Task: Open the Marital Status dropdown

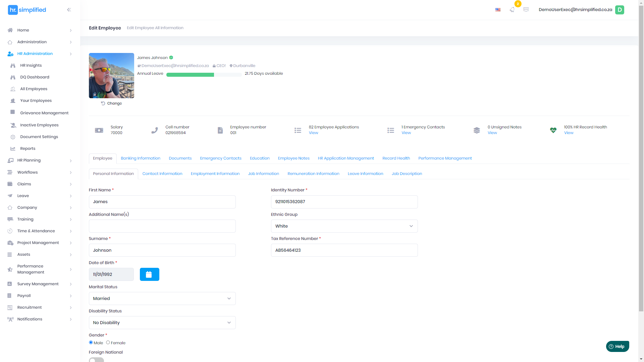Action: coord(162,298)
